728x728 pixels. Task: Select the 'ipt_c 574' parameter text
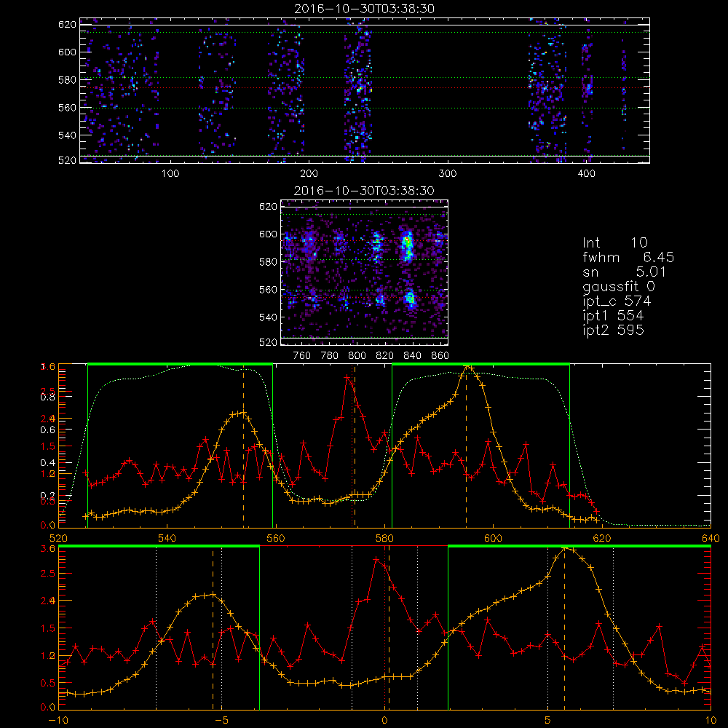pyautogui.click(x=617, y=301)
